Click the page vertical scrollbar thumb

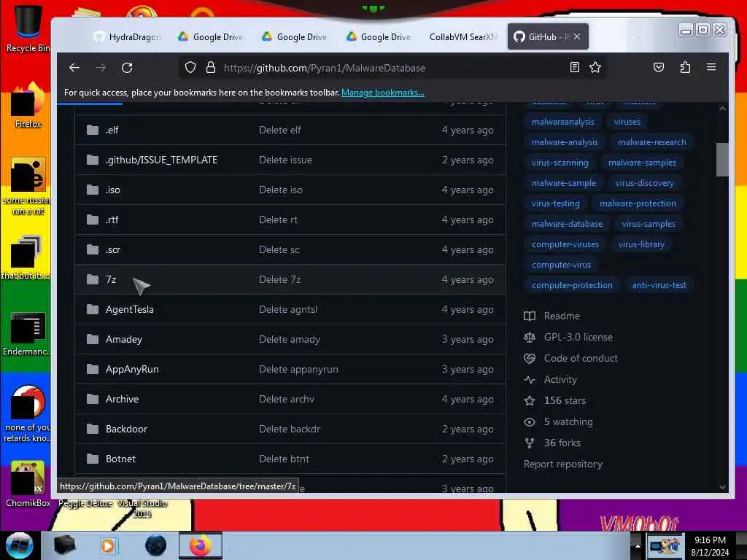point(721,160)
